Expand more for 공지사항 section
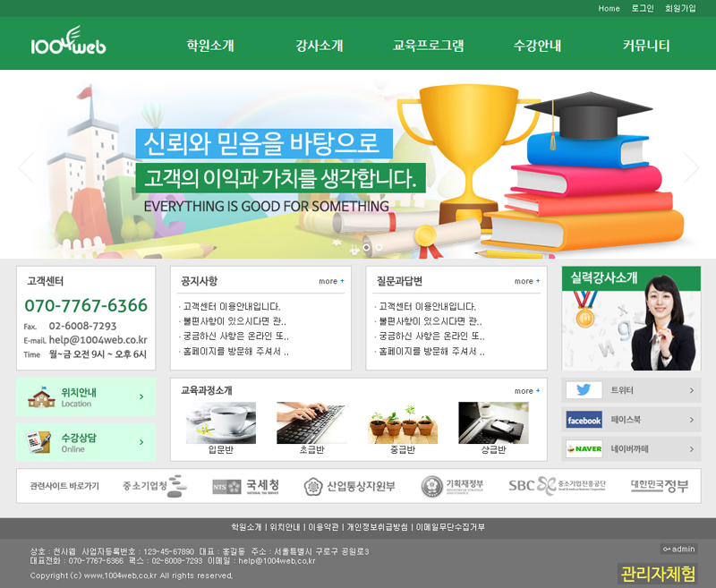 tap(331, 281)
